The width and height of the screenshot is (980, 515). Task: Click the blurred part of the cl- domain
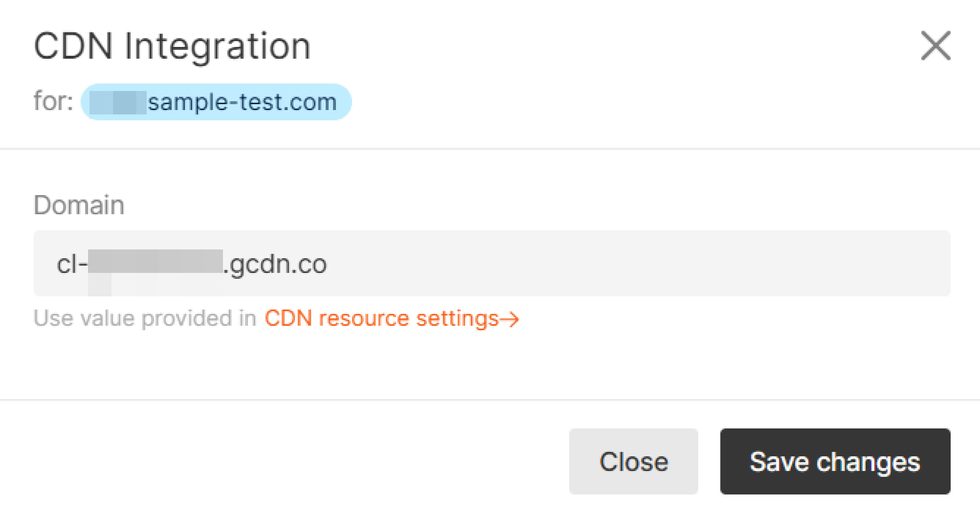click(x=155, y=262)
